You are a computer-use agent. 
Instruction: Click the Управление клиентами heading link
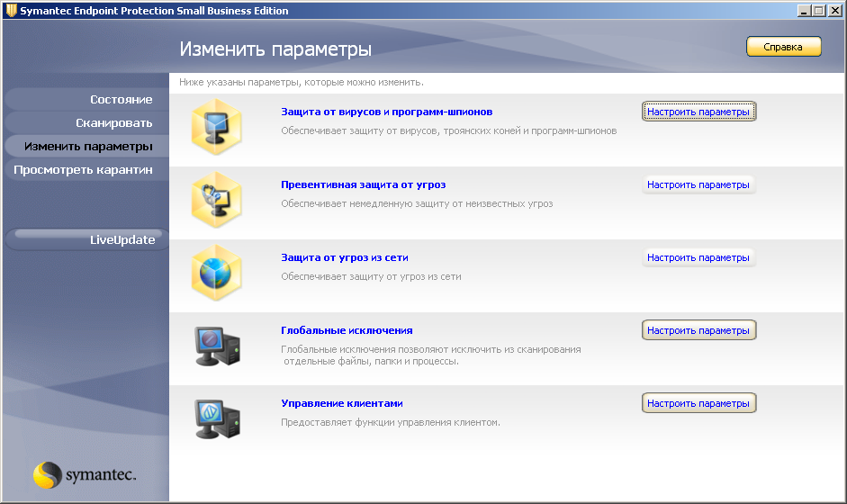342,403
